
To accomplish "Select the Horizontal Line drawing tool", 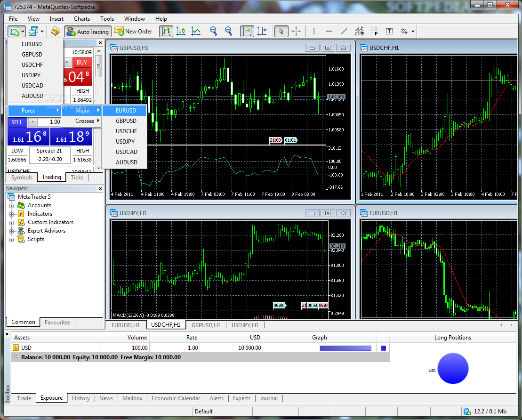I will tap(329, 31).
